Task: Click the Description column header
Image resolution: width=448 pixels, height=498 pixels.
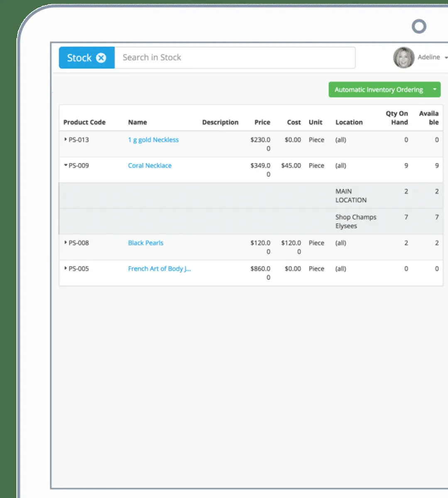Action: pyautogui.click(x=220, y=122)
